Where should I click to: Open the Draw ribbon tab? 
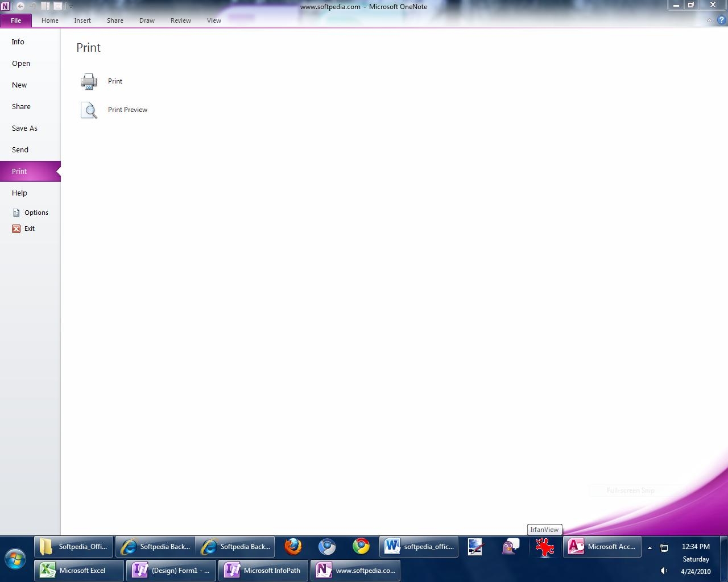pyautogui.click(x=147, y=20)
